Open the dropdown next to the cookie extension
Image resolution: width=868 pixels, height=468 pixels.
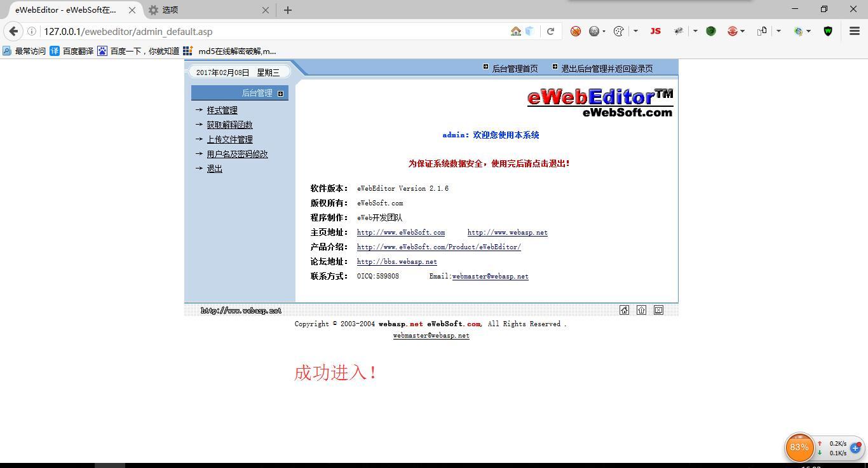635,31
